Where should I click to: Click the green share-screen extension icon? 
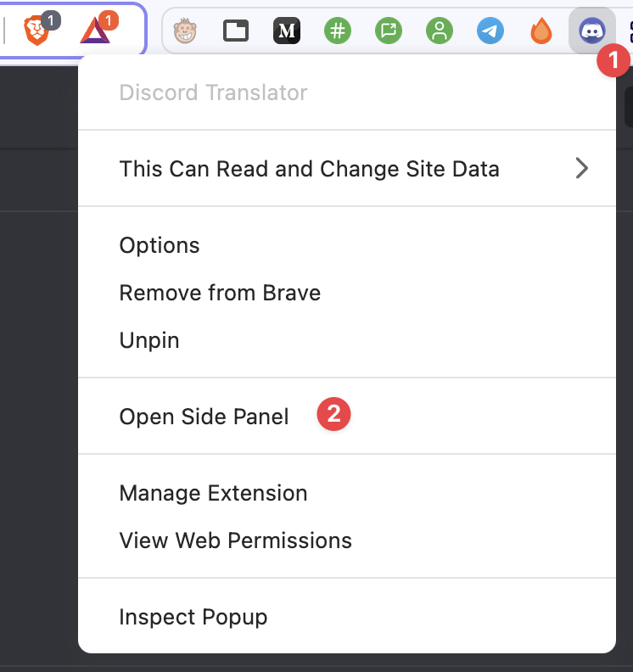tap(389, 31)
